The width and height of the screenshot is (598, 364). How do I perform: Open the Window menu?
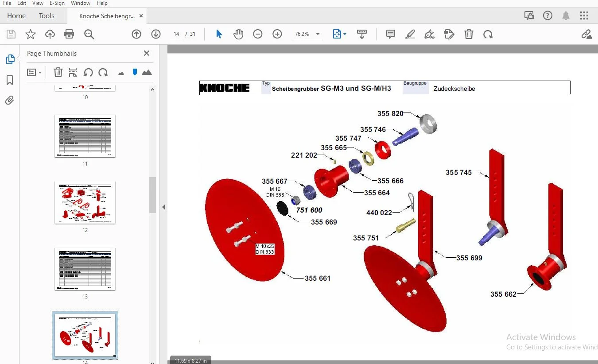(81, 3)
